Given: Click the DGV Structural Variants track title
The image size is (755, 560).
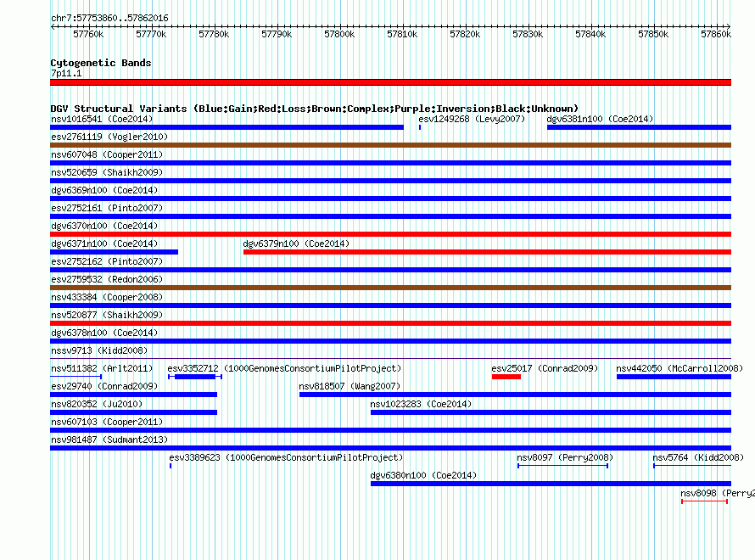Looking at the screenshot, I should pos(315,109).
